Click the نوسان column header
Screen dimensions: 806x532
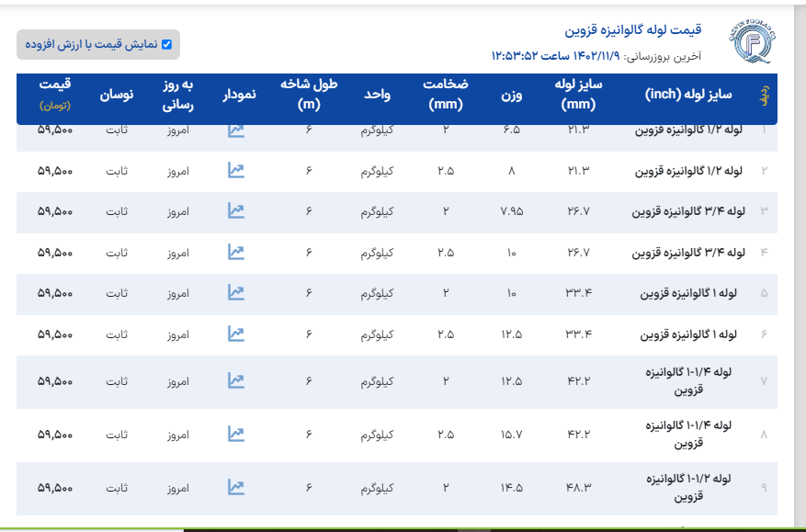117,95
